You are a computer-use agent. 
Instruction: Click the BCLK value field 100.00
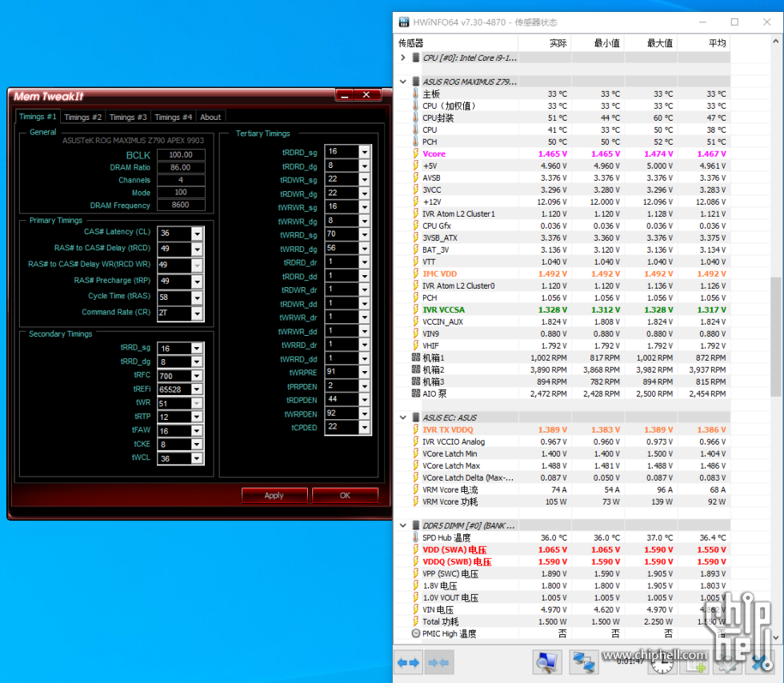click(181, 154)
